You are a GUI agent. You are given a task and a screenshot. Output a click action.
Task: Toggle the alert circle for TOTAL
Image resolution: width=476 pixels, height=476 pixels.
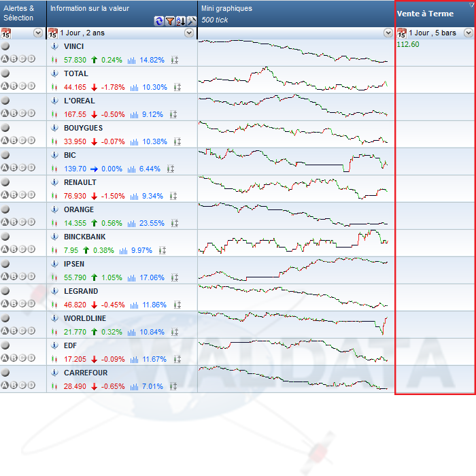pos(5,73)
